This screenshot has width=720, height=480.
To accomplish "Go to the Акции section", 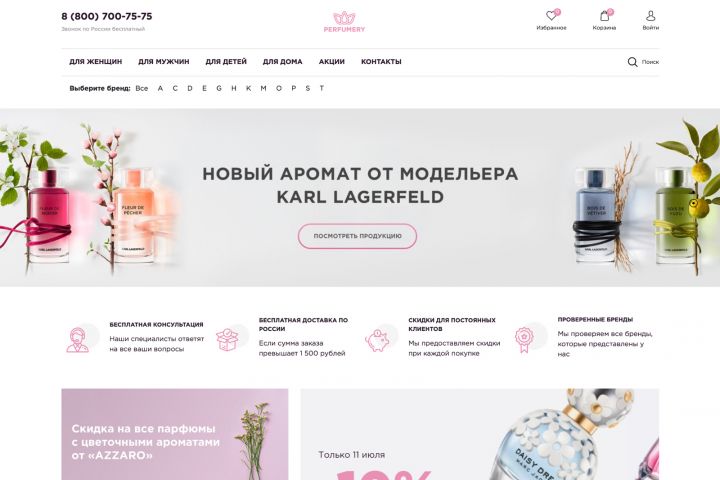I will pyautogui.click(x=332, y=62).
